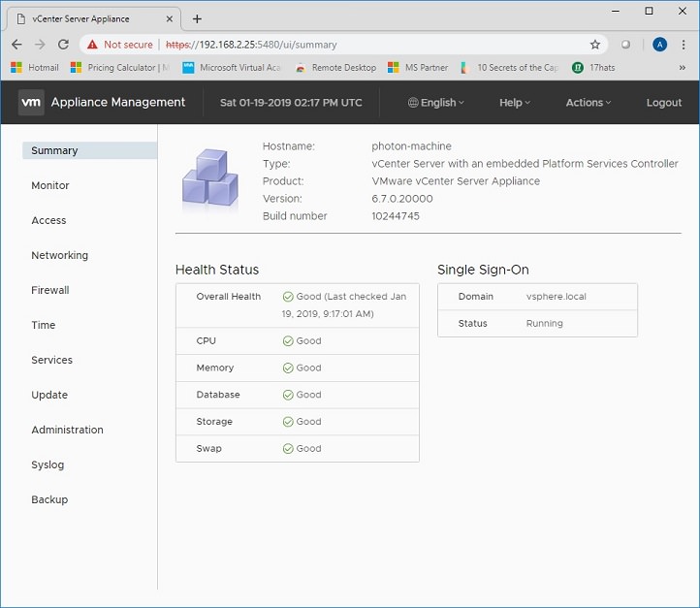Go back using the browser back arrow
Image resolution: width=700 pixels, height=608 pixels.
pyautogui.click(x=16, y=45)
